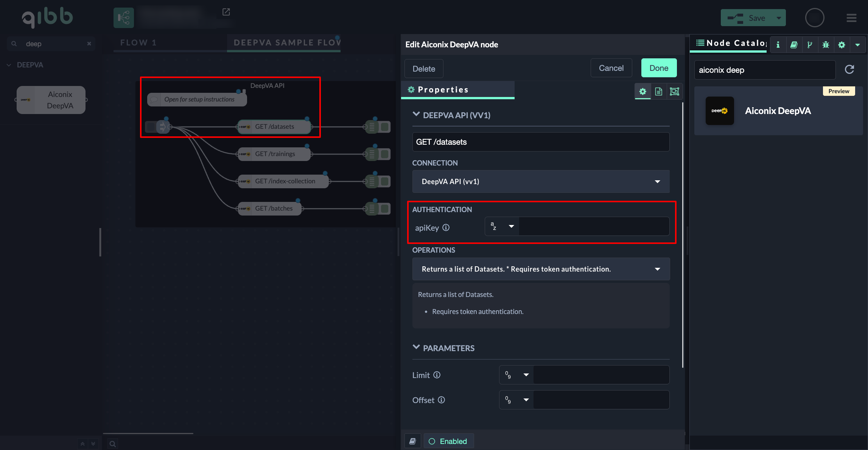Screen dimensions: 868x450
Task: Open the sidebar help book icon
Action: coord(794,45)
